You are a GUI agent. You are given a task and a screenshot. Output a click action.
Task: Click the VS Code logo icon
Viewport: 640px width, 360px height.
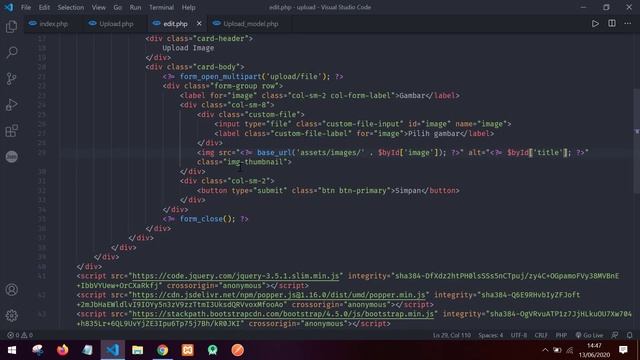point(9,7)
